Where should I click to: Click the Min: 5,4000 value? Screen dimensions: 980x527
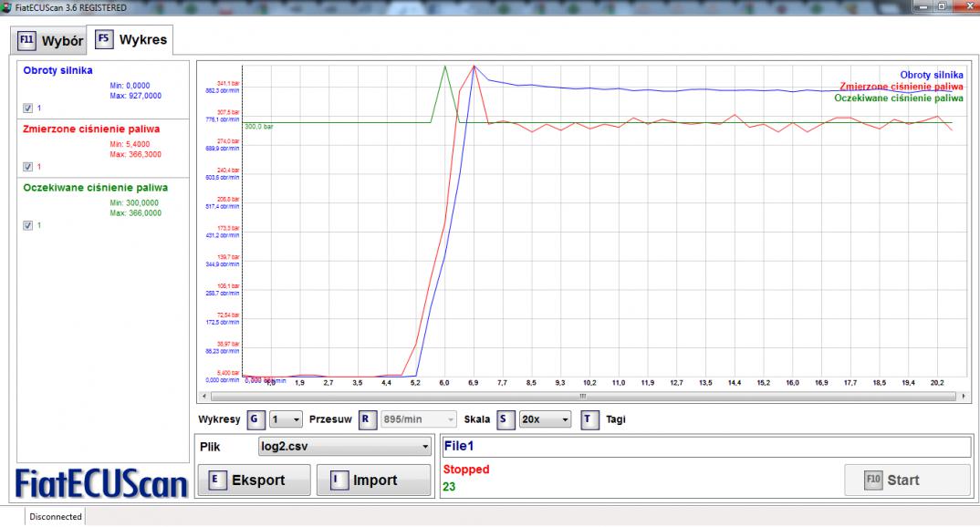pos(130,144)
